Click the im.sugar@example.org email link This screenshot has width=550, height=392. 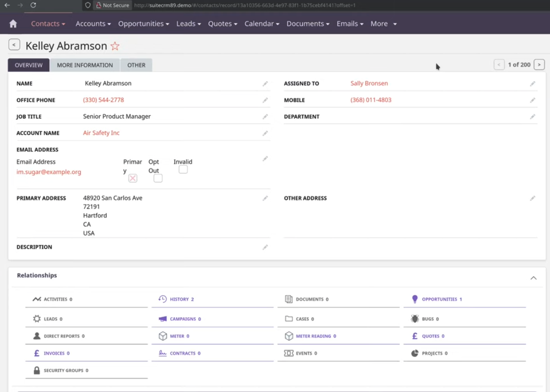pos(49,172)
